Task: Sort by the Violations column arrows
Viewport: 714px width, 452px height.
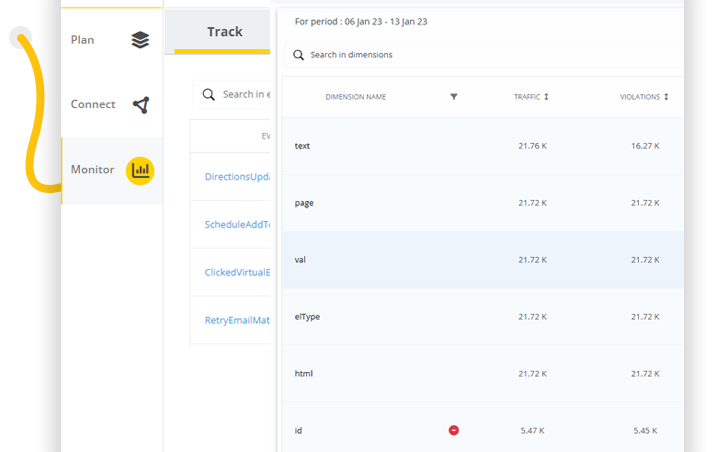Action: (666, 97)
